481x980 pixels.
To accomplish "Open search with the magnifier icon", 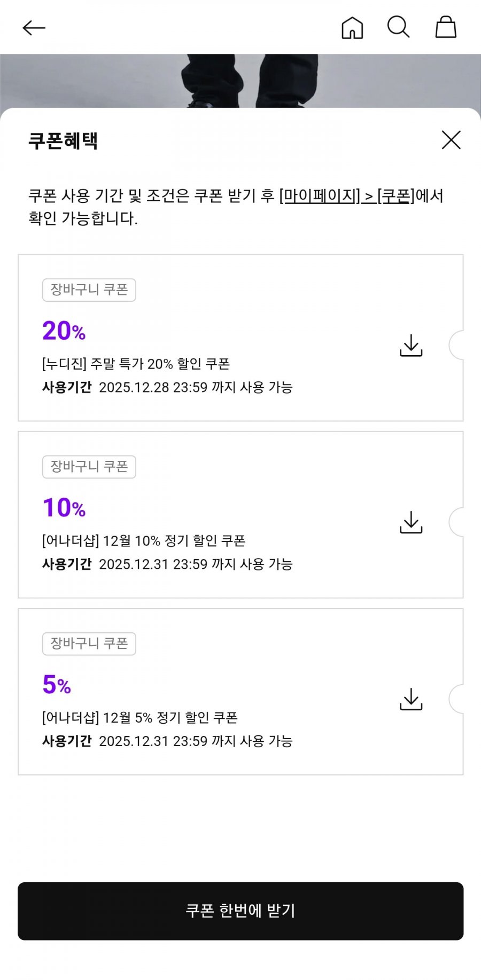I will click(398, 27).
